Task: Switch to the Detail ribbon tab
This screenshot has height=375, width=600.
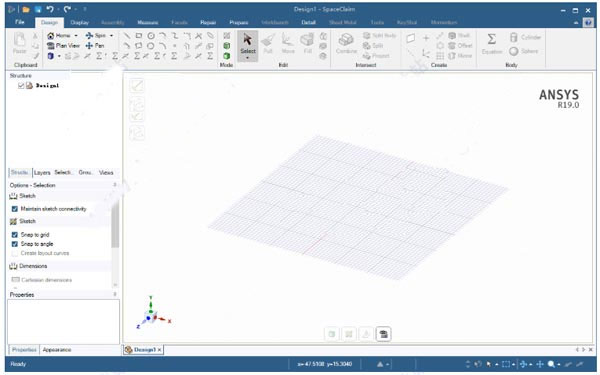Action: pos(308,23)
